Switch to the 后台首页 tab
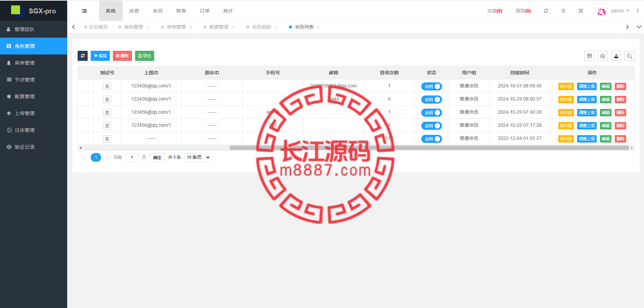The image size is (644, 308). click(x=96, y=27)
